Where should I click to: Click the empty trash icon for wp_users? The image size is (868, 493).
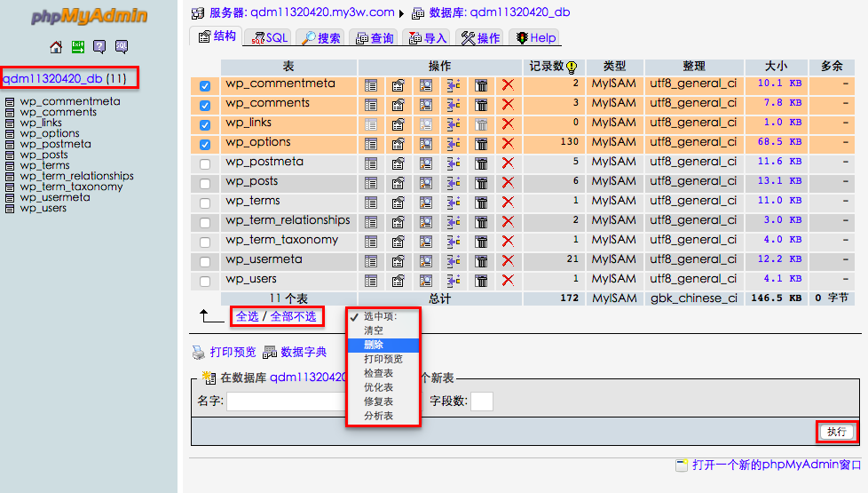click(x=480, y=280)
